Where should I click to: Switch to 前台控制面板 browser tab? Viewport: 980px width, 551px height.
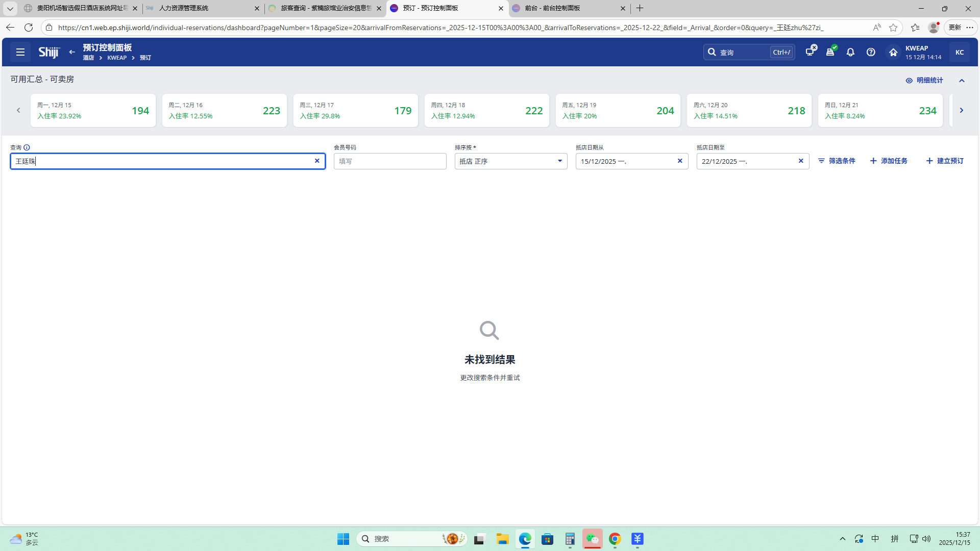pos(567,8)
